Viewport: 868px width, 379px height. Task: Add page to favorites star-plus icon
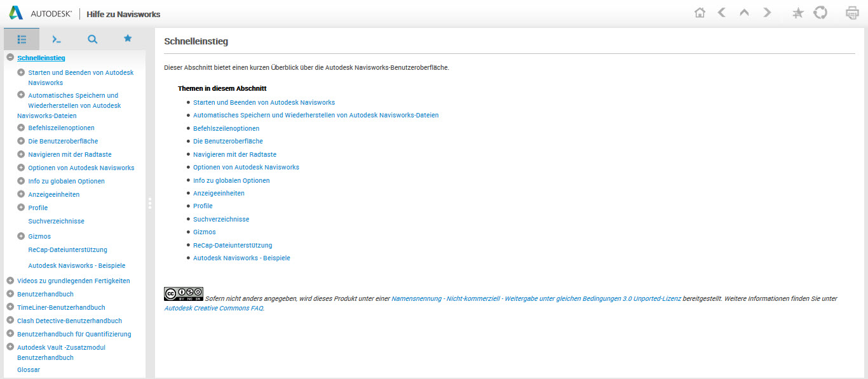tap(798, 13)
